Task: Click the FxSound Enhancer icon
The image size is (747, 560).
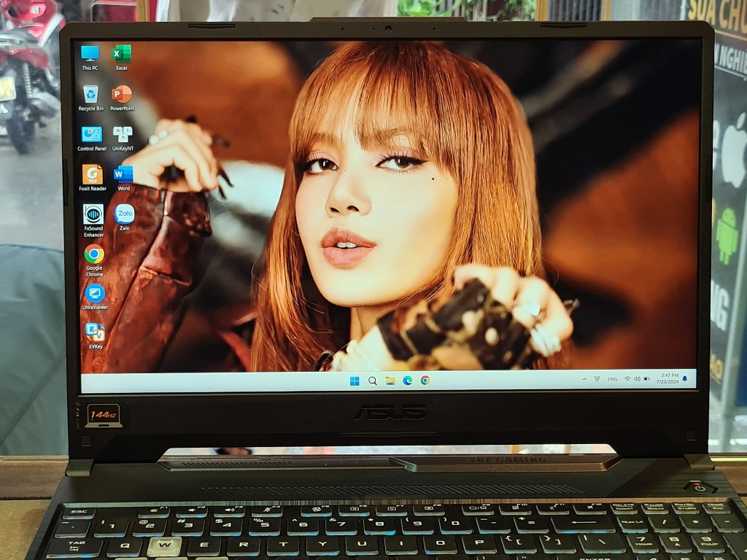Action: coord(93,220)
